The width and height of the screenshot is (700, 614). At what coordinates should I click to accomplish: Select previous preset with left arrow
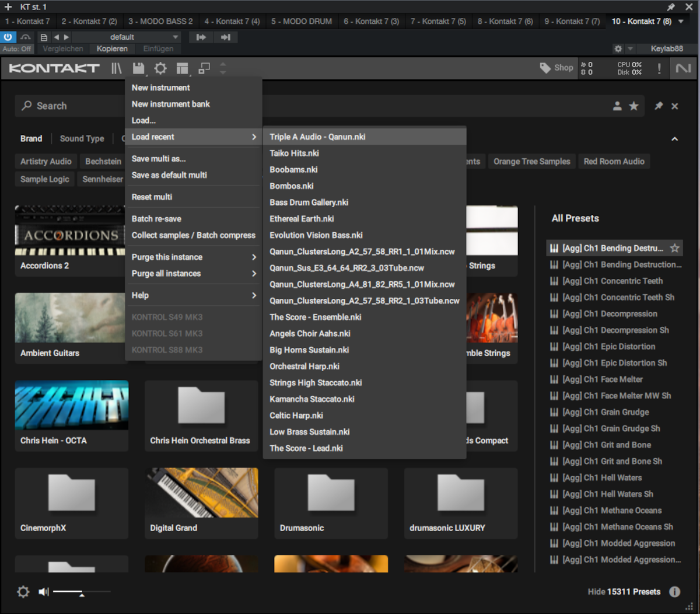(57, 37)
